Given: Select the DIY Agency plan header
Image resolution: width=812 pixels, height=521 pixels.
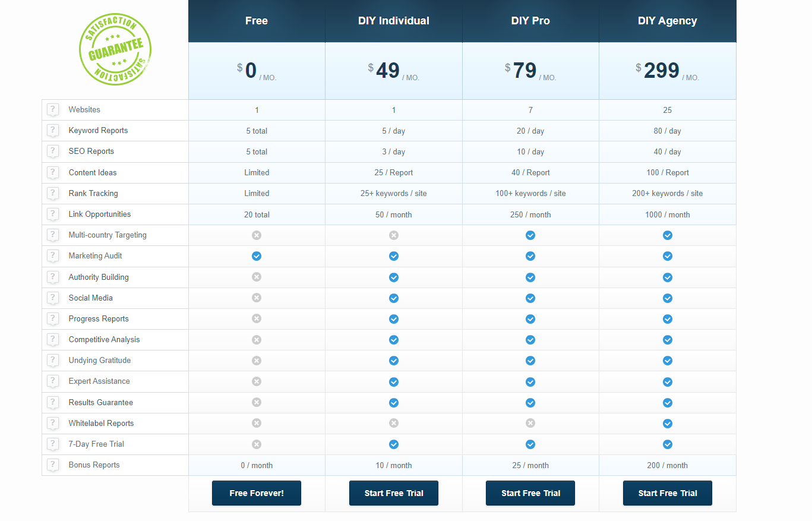Looking at the screenshot, I should [x=668, y=21].
